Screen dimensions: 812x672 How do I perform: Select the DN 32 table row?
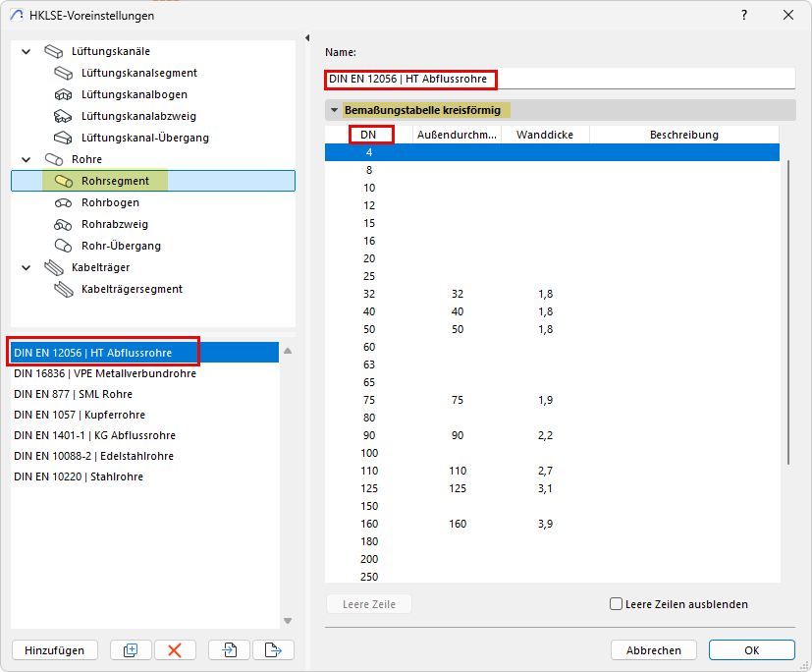click(552, 294)
